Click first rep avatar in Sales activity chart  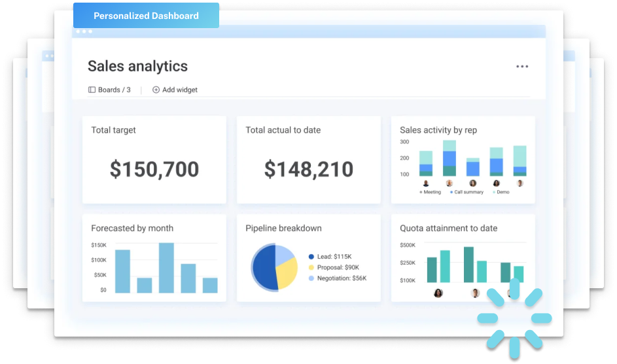[426, 184]
